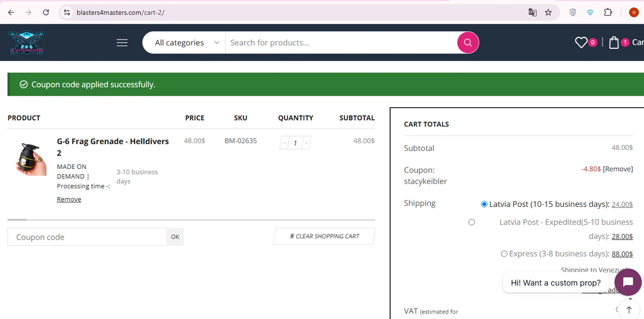This screenshot has height=319, width=644.
Task: Select Express 3-8 business days shipping
Action: click(x=504, y=254)
